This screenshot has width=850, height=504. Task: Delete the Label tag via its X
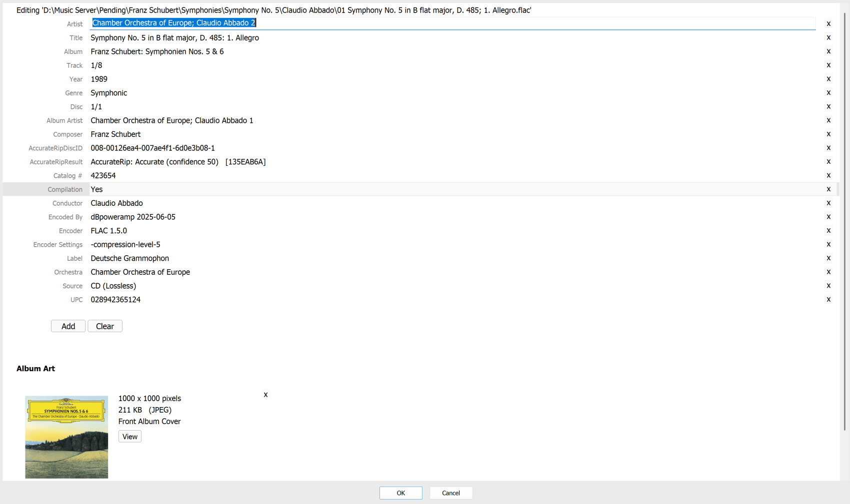coord(828,258)
